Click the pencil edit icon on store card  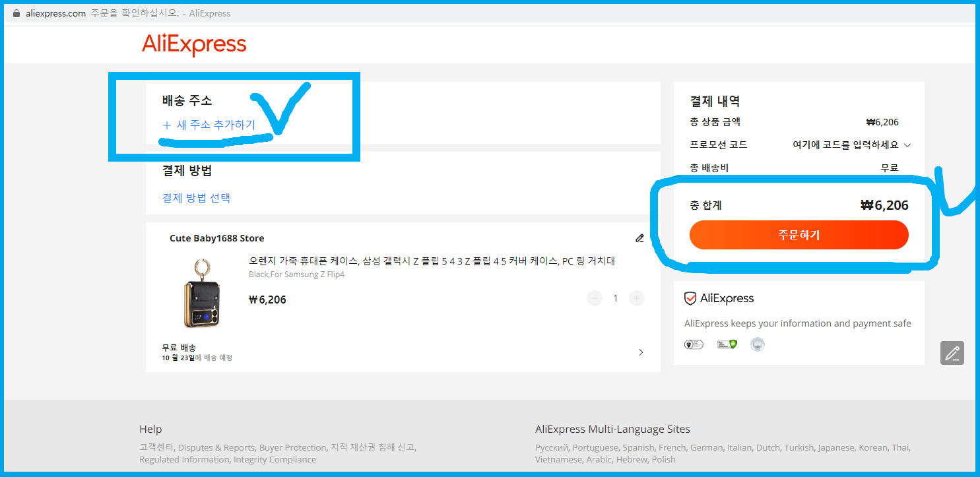(x=639, y=238)
